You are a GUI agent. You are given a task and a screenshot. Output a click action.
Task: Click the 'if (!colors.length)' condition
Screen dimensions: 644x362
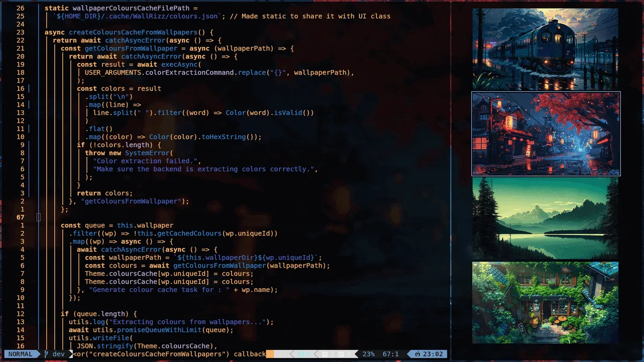[x=119, y=145]
